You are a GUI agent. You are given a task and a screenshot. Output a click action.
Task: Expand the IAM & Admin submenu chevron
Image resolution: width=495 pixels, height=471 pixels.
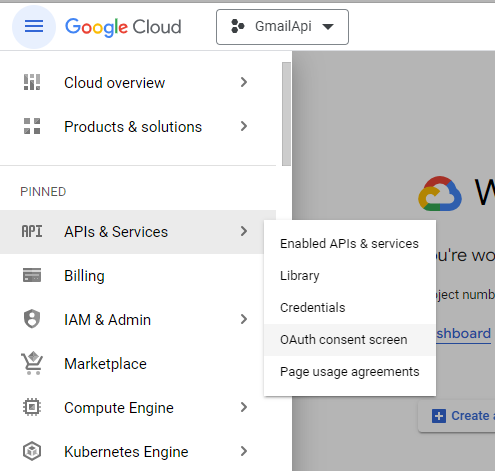tap(244, 319)
